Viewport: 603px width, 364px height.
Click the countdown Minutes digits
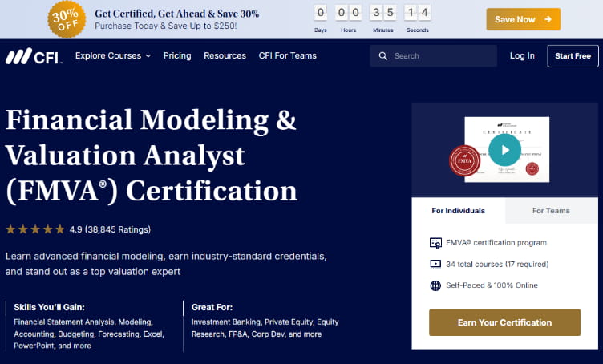pyautogui.click(x=383, y=13)
